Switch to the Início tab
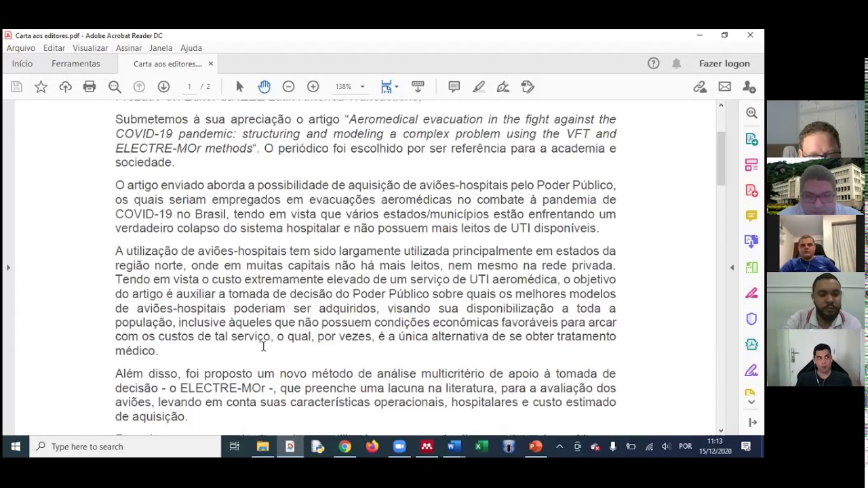This screenshot has width=868, height=488. 22,64
